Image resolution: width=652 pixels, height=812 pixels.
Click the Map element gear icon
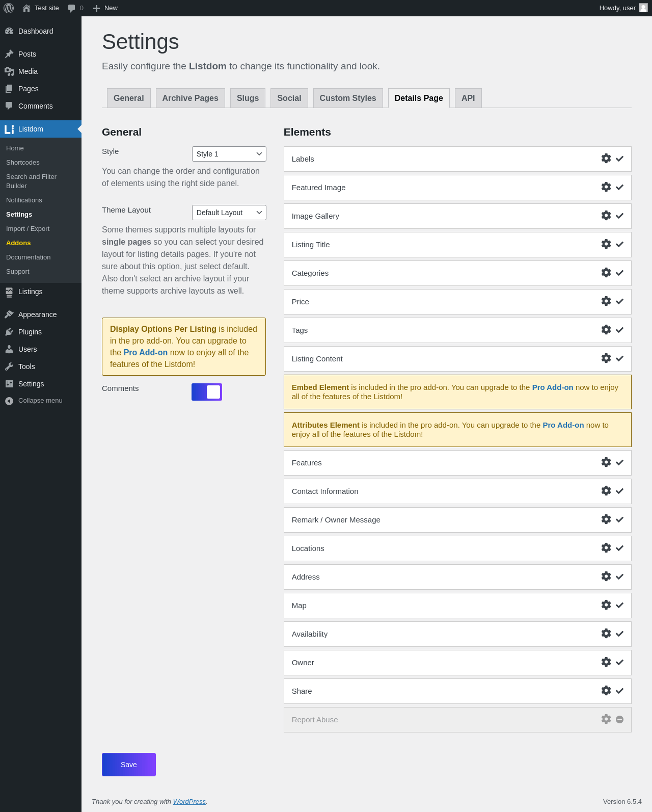tap(606, 605)
